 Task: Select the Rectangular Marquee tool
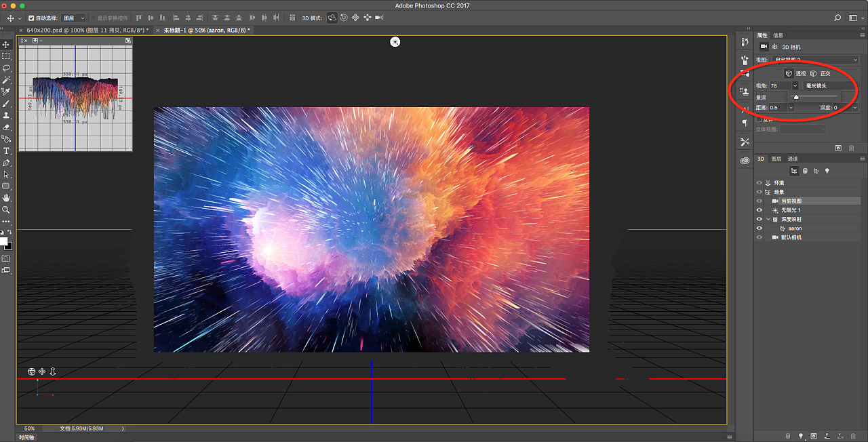coord(6,56)
